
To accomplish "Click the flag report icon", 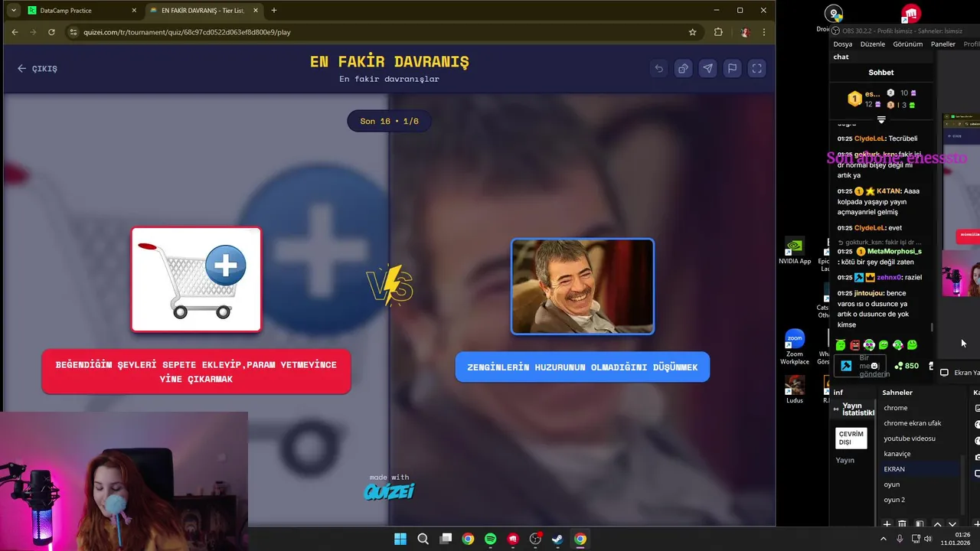I will click(x=732, y=68).
